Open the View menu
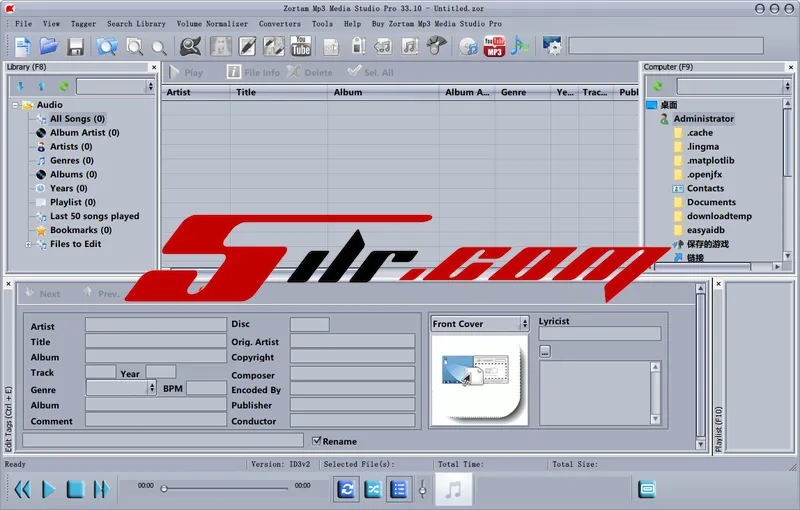The width and height of the screenshot is (800, 510). pos(51,23)
